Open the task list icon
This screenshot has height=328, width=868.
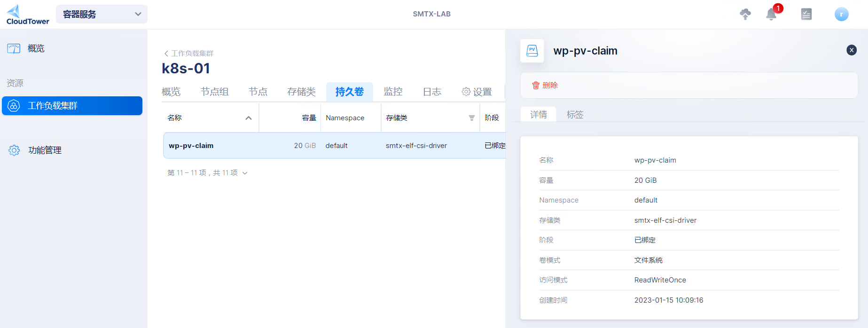coord(806,14)
